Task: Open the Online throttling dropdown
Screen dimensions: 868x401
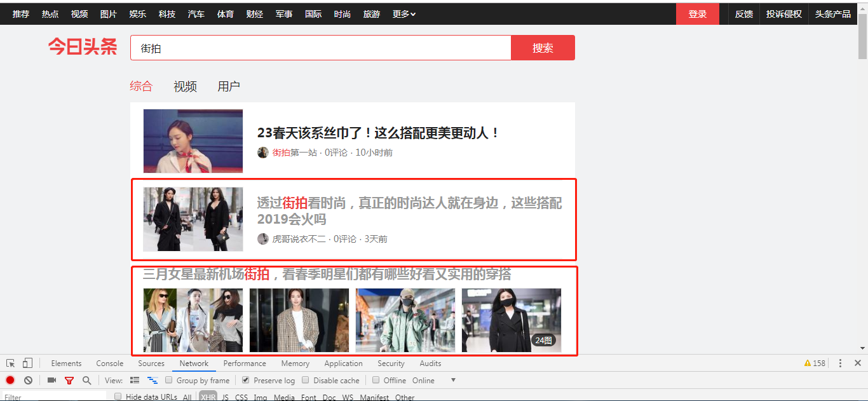Action: point(434,380)
